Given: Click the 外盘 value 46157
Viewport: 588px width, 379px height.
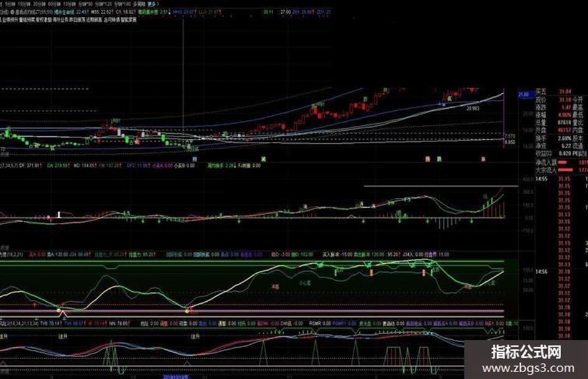Looking at the screenshot, I should pos(564,130).
